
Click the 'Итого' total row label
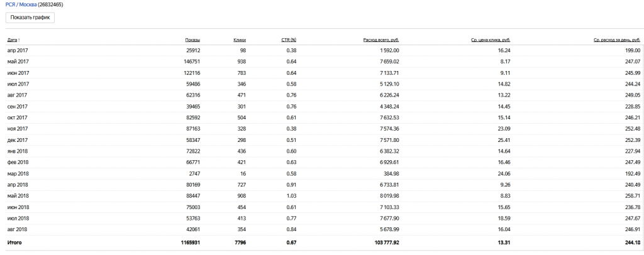[x=15, y=242]
